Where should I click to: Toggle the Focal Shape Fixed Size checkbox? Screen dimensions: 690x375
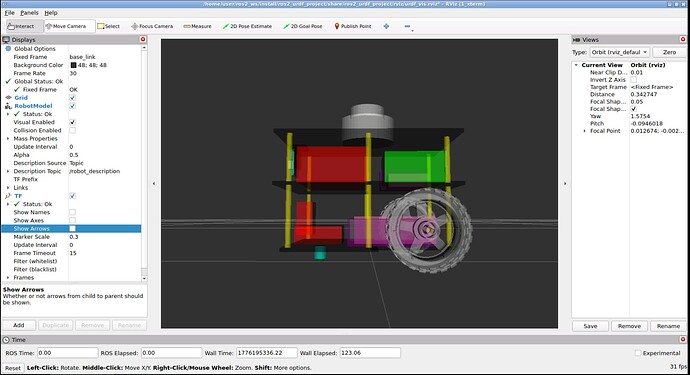click(634, 109)
